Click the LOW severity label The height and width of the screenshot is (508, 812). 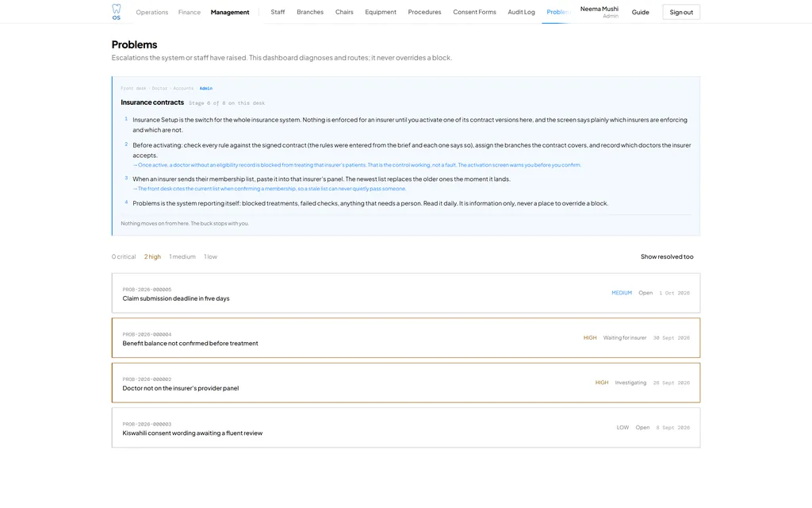[x=622, y=428]
